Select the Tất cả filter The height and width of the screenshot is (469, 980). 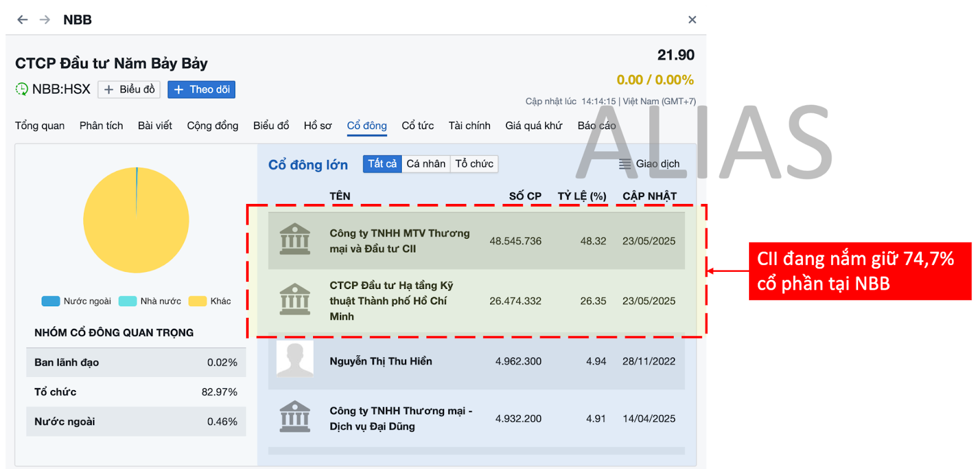click(x=382, y=164)
